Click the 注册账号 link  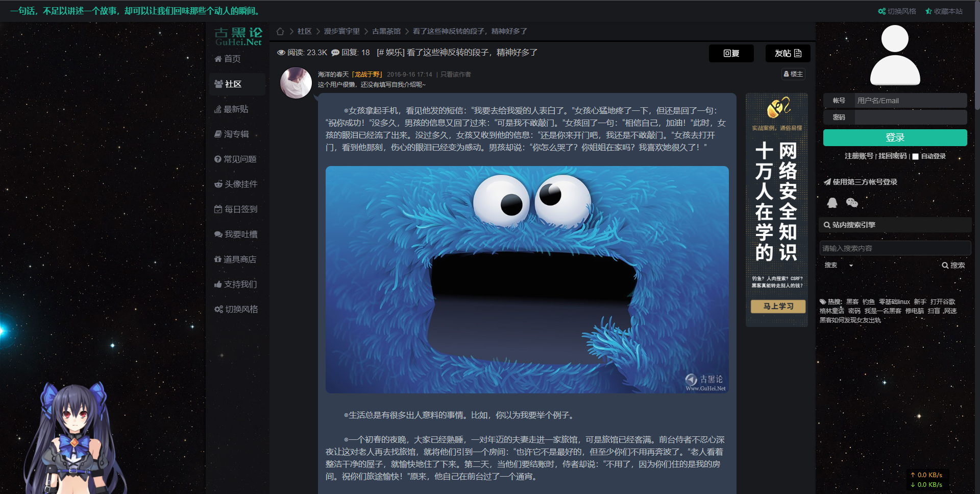point(859,156)
